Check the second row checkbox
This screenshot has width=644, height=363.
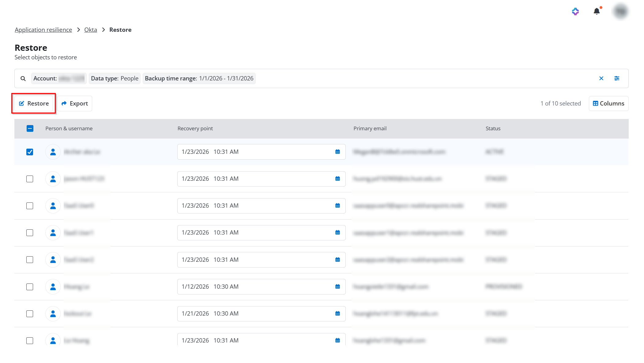click(x=30, y=179)
